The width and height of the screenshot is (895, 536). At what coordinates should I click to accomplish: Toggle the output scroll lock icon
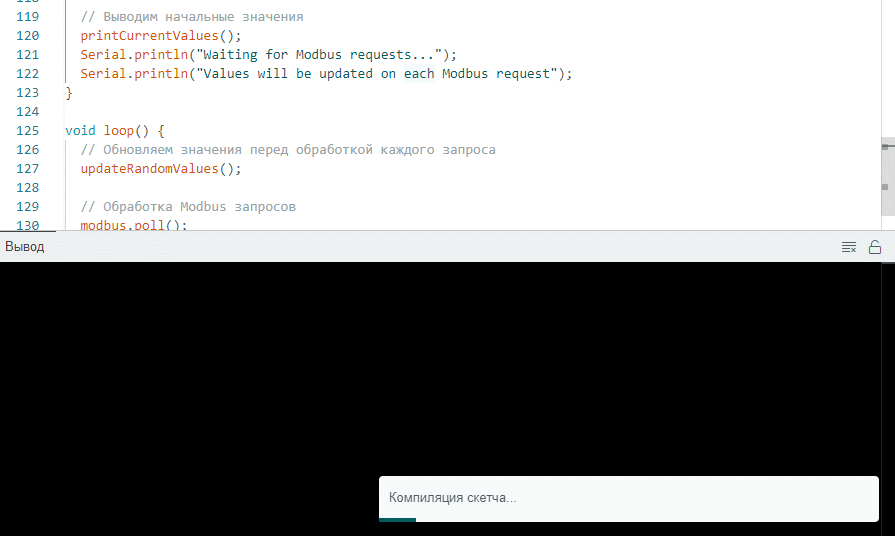pos(875,247)
